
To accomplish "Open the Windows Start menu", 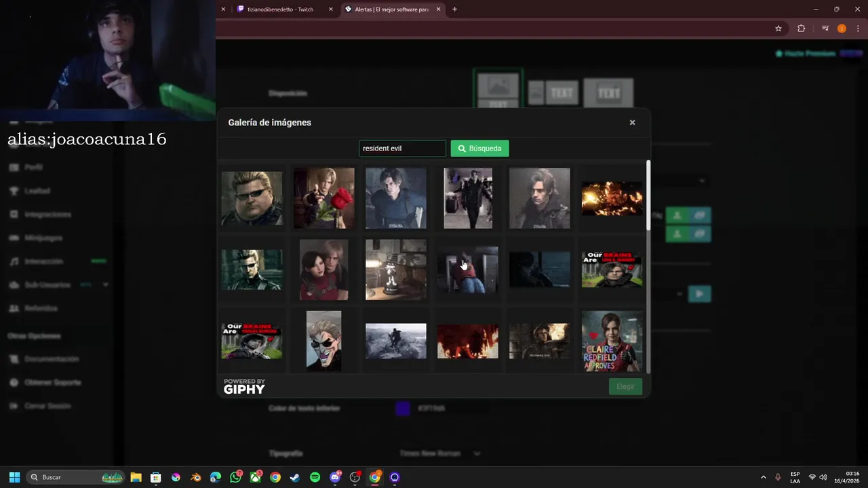I will point(14,477).
